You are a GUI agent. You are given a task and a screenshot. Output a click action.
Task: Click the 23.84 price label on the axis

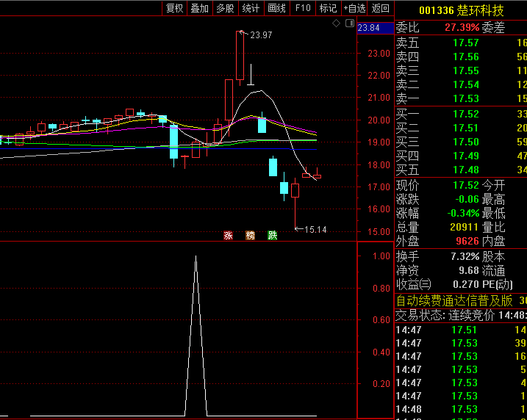point(368,28)
